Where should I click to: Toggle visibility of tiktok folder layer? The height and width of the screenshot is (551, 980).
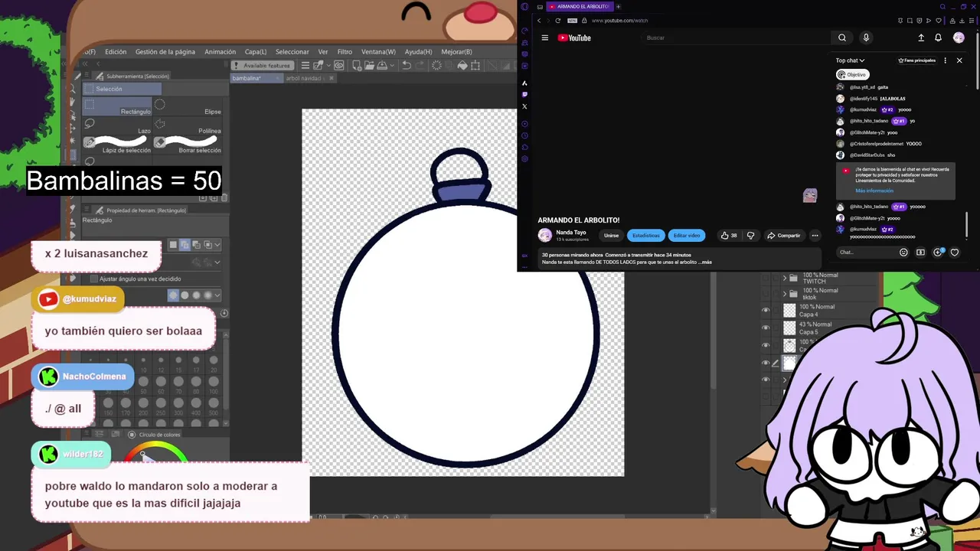pyautogui.click(x=766, y=294)
